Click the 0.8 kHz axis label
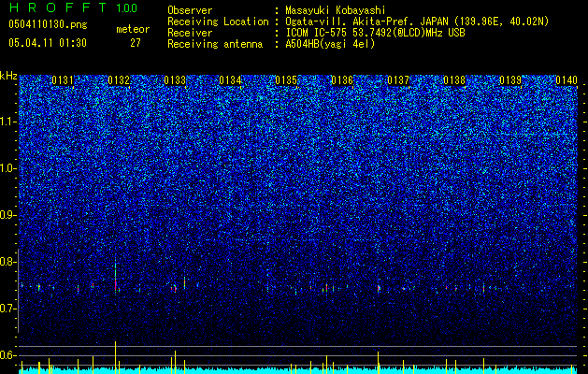 [x=8, y=262]
